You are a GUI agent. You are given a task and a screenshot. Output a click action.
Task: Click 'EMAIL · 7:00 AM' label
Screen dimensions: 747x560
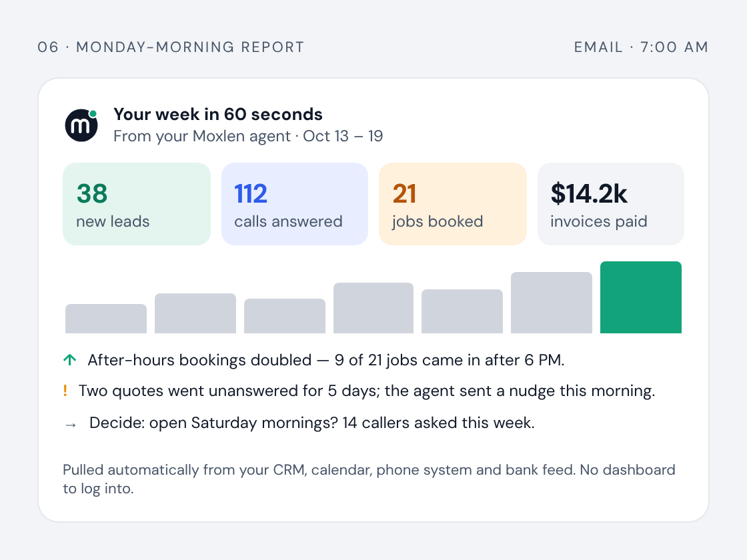point(641,47)
